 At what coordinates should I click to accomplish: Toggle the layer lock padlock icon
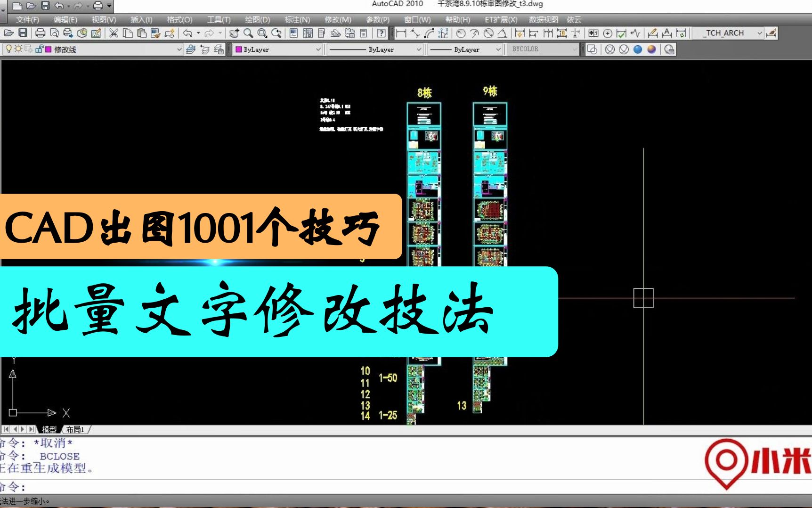(x=40, y=49)
